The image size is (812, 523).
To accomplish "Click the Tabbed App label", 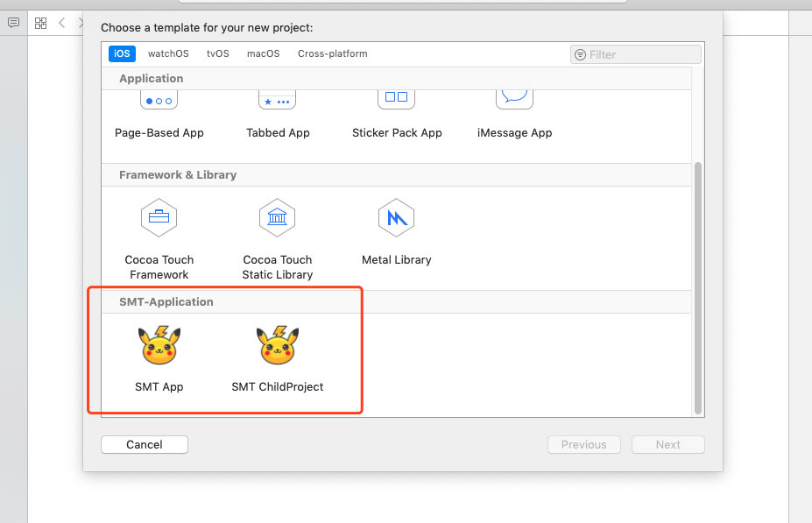I will point(278,132).
